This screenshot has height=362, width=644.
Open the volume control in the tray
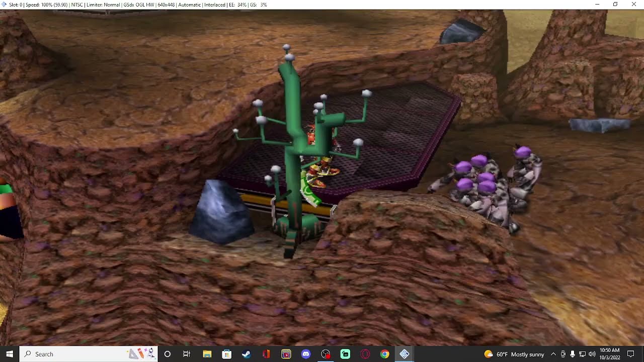(592, 354)
